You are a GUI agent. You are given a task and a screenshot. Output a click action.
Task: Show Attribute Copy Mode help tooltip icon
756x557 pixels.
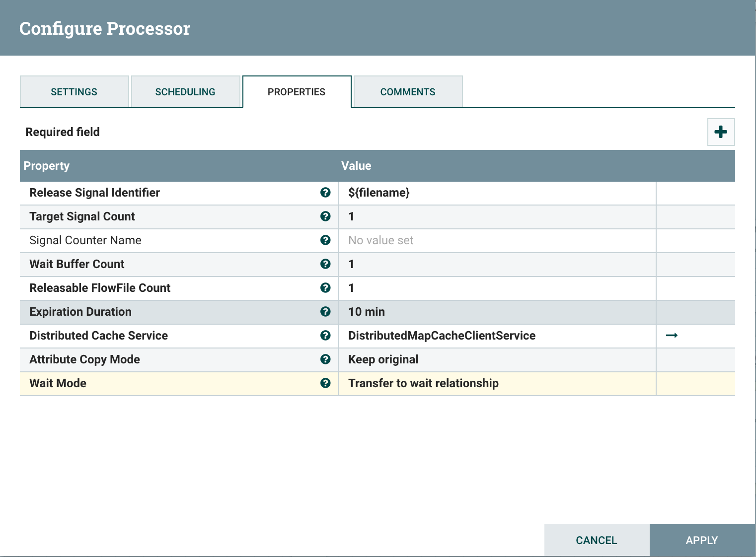click(x=325, y=359)
